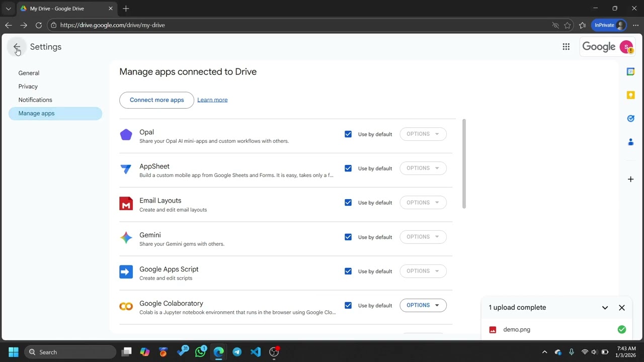644x362 pixels.
Task: Click the Google Colaboratory app title
Action: point(171,304)
